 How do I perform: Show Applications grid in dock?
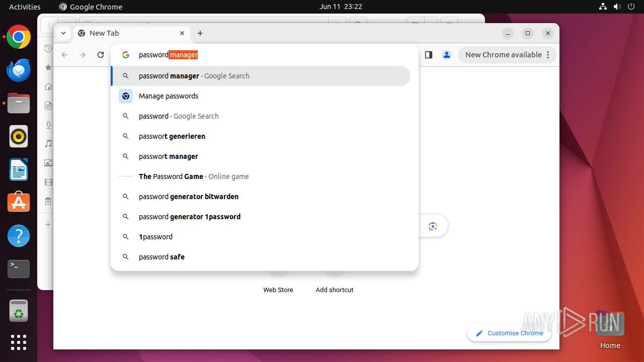point(19,342)
